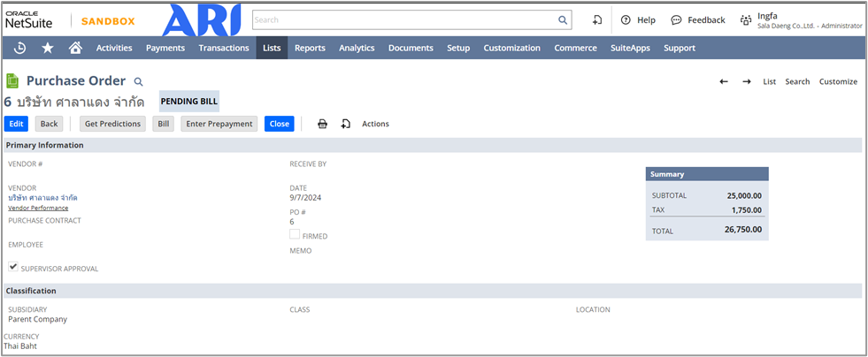Click the Feedback label in the header
Viewport: 868px width, 357px height.
coord(706,20)
